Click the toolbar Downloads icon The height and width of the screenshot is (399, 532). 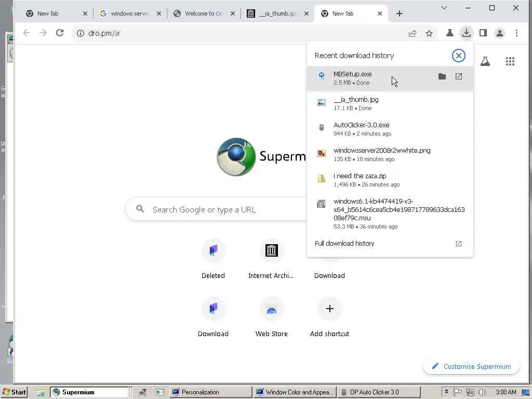pos(467,33)
